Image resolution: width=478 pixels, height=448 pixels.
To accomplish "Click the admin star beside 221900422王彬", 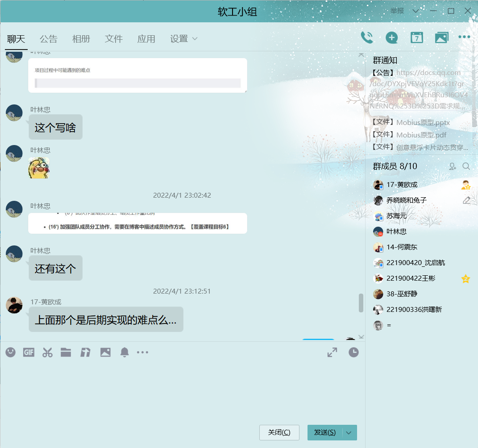I will [x=466, y=278].
